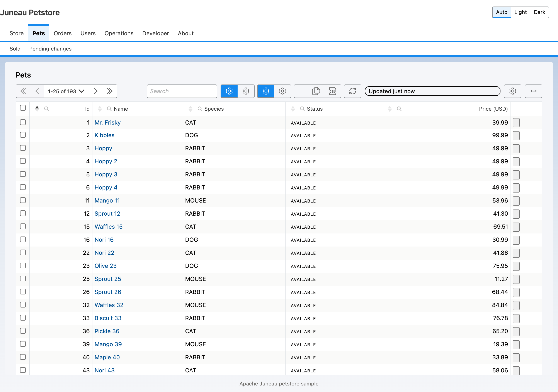The height and width of the screenshot is (392, 558).
Task: Open the Status column search magnifier
Action: click(x=302, y=109)
